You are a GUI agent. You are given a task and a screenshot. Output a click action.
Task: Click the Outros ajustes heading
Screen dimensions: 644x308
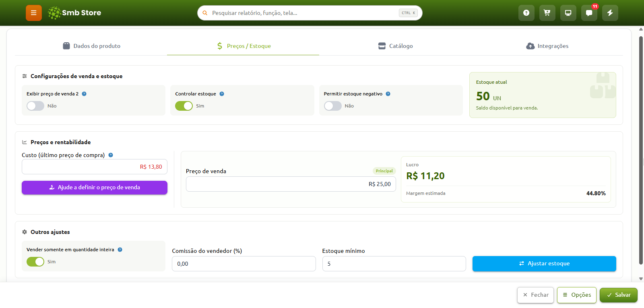pyautogui.click(x=50, y=232)
